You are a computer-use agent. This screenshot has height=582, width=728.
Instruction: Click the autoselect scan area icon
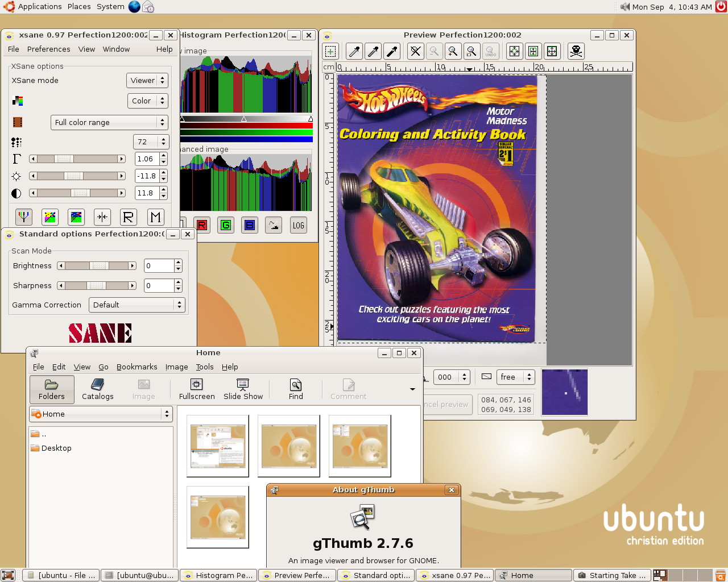tap(514, 51)
